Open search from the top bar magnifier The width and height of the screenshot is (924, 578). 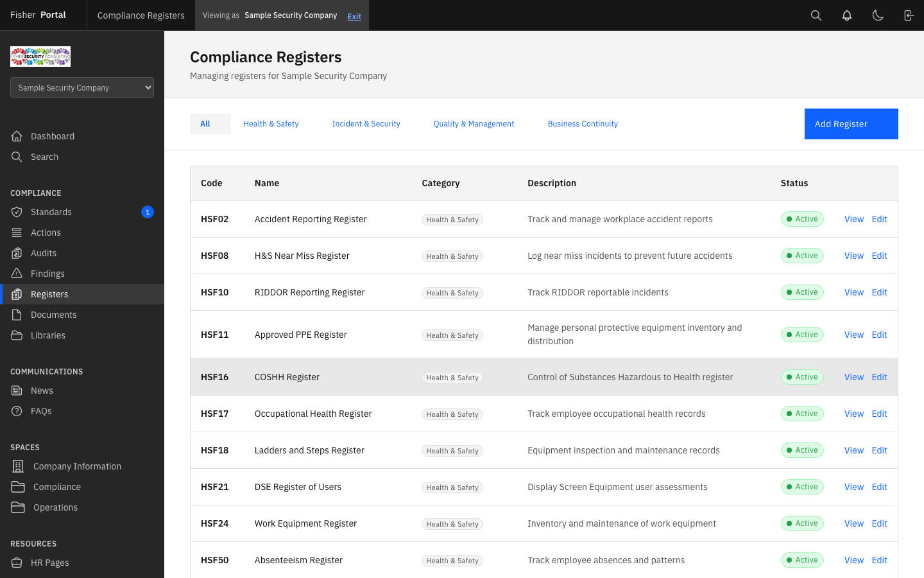tap(816, 15)
